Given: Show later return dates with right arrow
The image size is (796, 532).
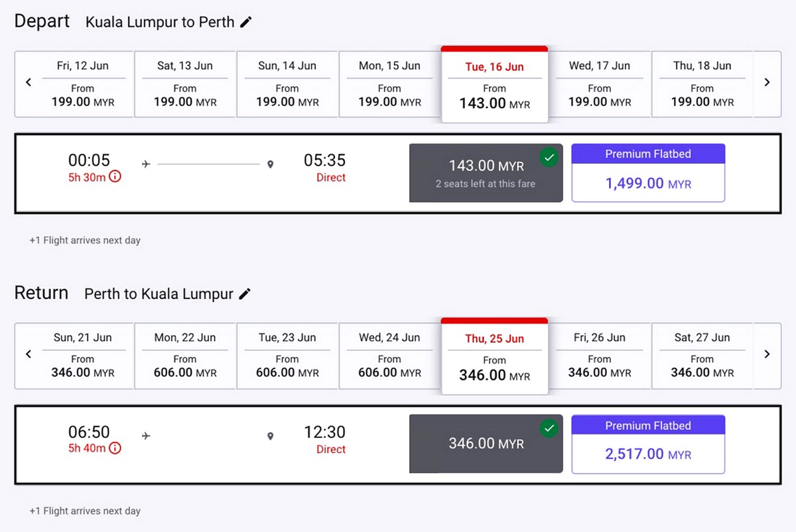Looking at the screenshot, I should [767, 355].
